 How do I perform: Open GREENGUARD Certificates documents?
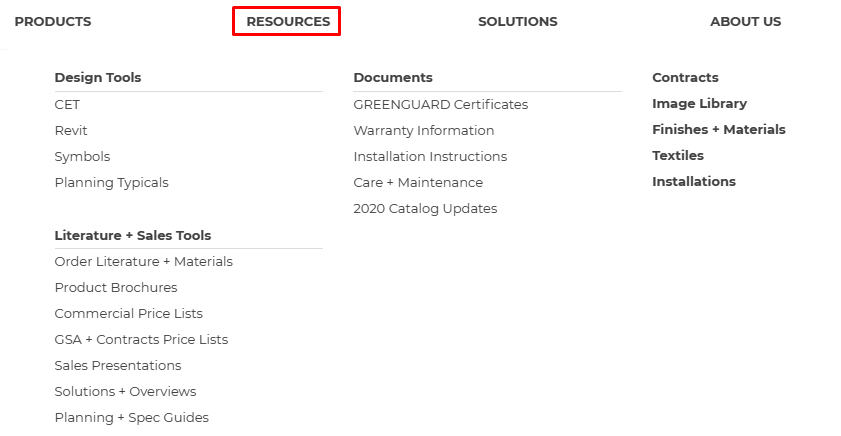tap(440, 104)
